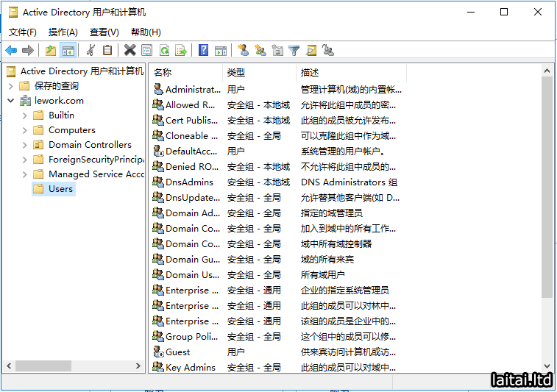
Task: Open the 查看(V) menu
Action: pyautogui.click(x=104, y=32)
